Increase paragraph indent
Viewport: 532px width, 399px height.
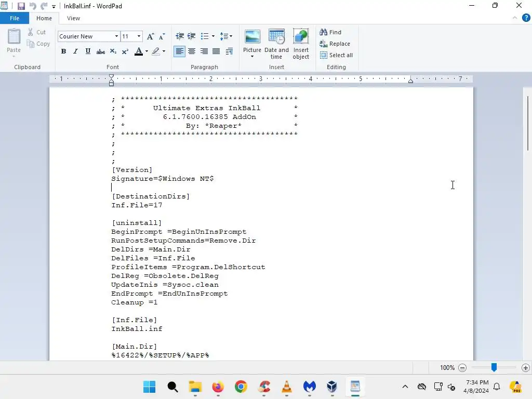191,36
